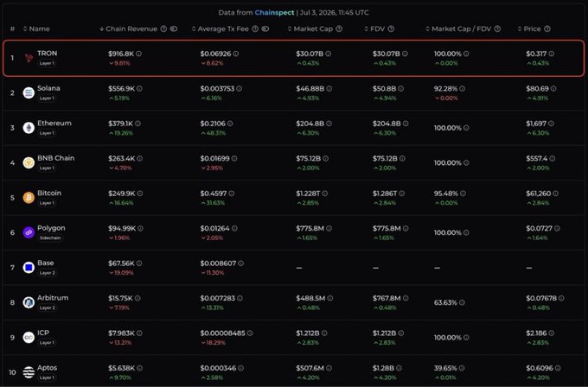Image resolution: width=588 pixels, height=387 pixels.
Task: Sort by Price column header
Action: pyautogui.click(x=529, y=29)
